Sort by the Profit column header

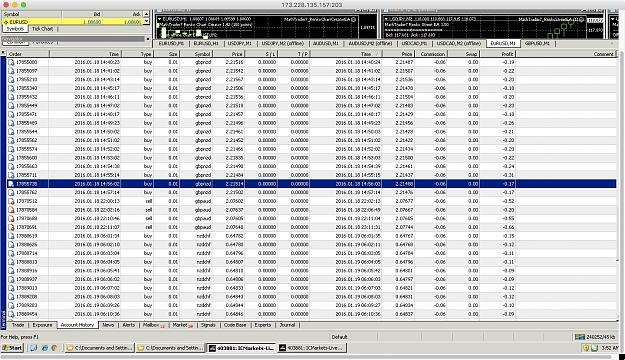(498, 54)
